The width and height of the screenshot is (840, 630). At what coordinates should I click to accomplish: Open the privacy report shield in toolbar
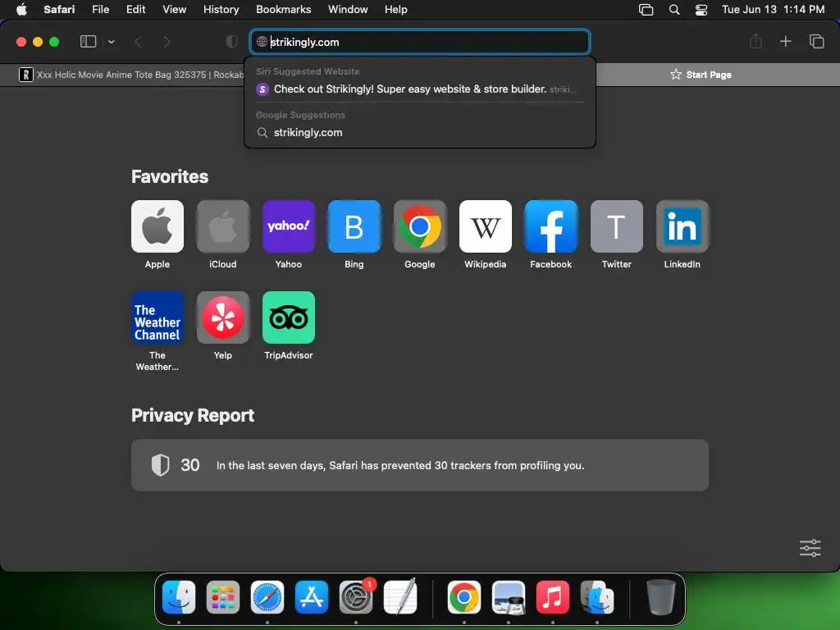coord(232,42)
